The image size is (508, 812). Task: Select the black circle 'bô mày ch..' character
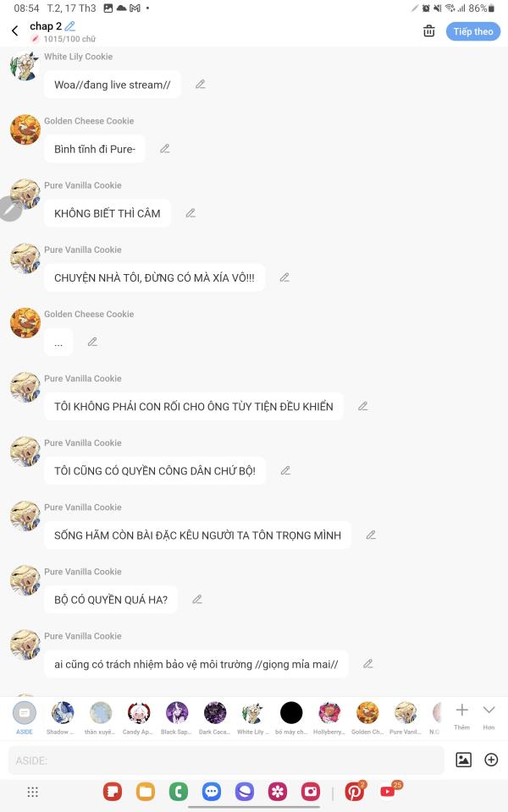(291, 718)
